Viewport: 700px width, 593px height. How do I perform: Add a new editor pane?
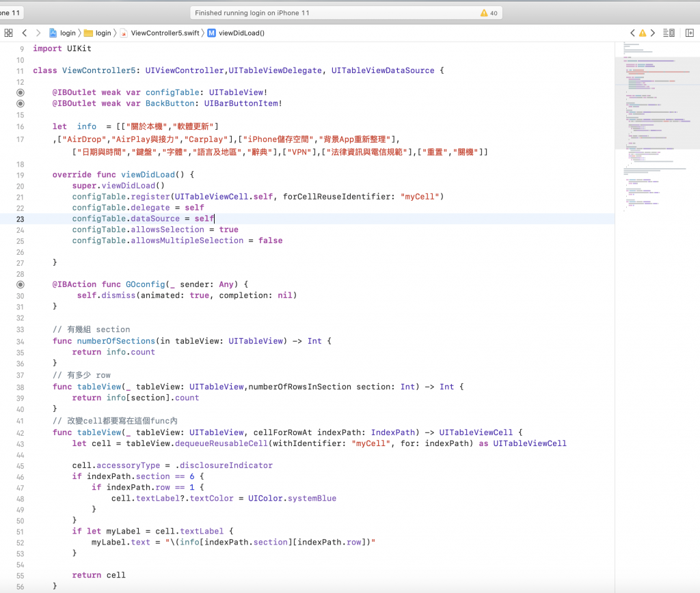point(690,33)
